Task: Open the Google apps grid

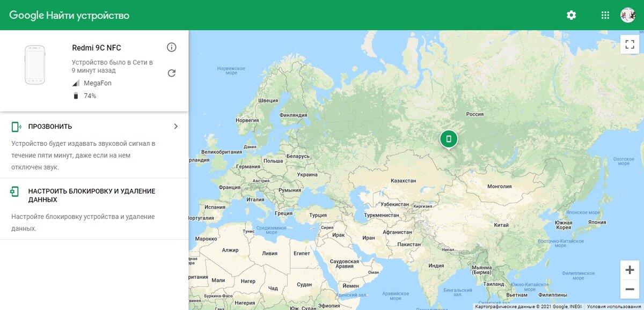Action: (605, 15)
